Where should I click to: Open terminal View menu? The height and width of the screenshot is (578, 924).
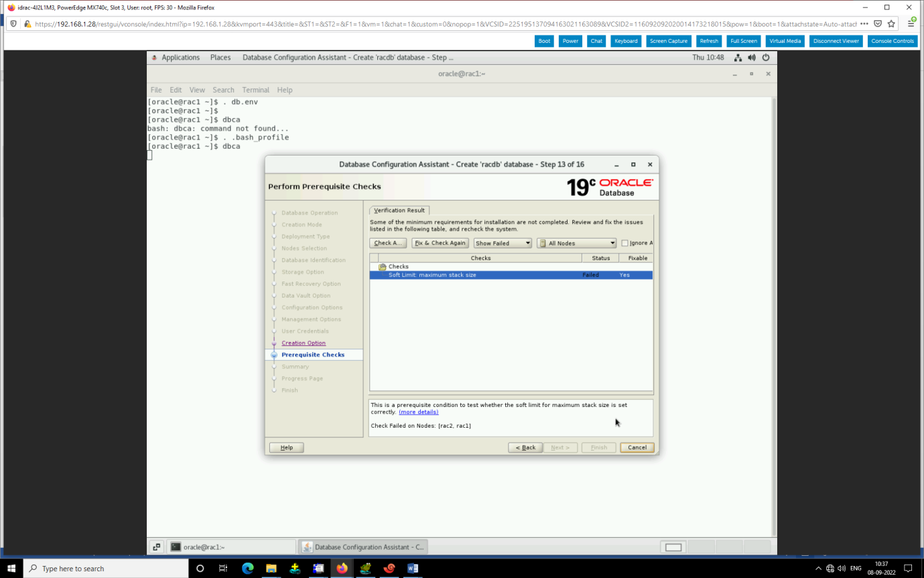click(x=197, y=90)
